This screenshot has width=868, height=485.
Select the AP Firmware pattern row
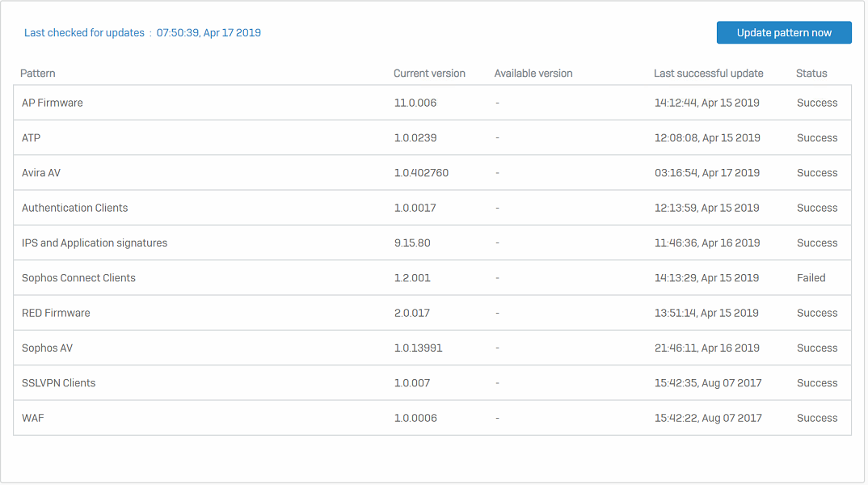(x=53, y=103)
